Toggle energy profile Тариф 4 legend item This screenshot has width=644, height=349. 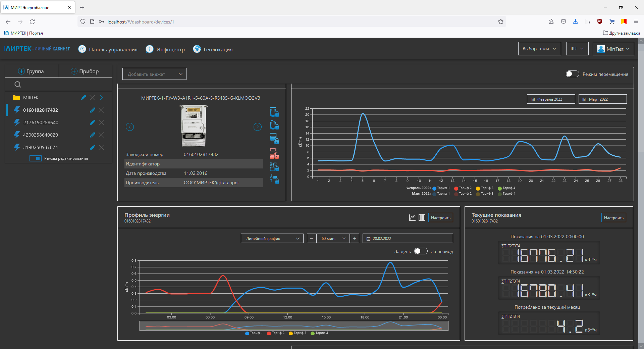click(x=319, y=333)
